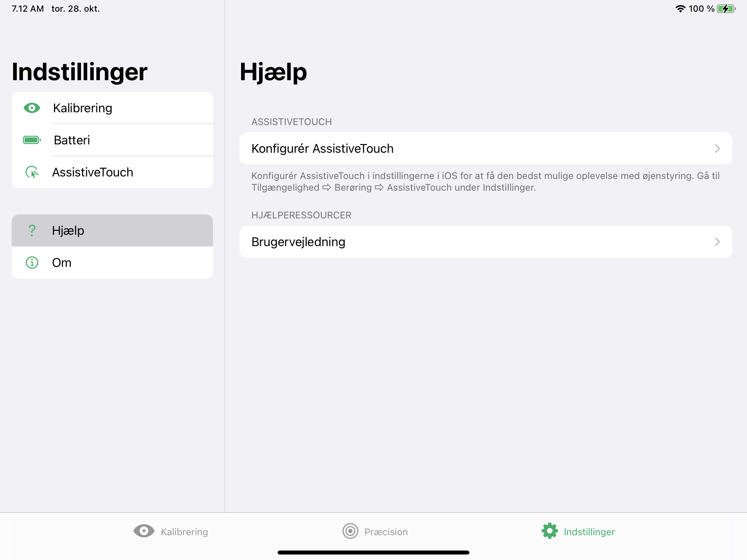Click the green gear Indstillinger icon
Viewport: 747px width, 560px height.
click(550, 531)
